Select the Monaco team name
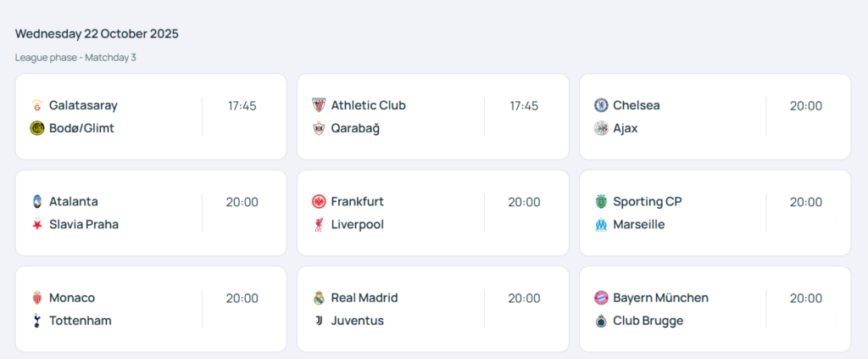The width and height of the screenshot is (868, 359). (72, 298)
